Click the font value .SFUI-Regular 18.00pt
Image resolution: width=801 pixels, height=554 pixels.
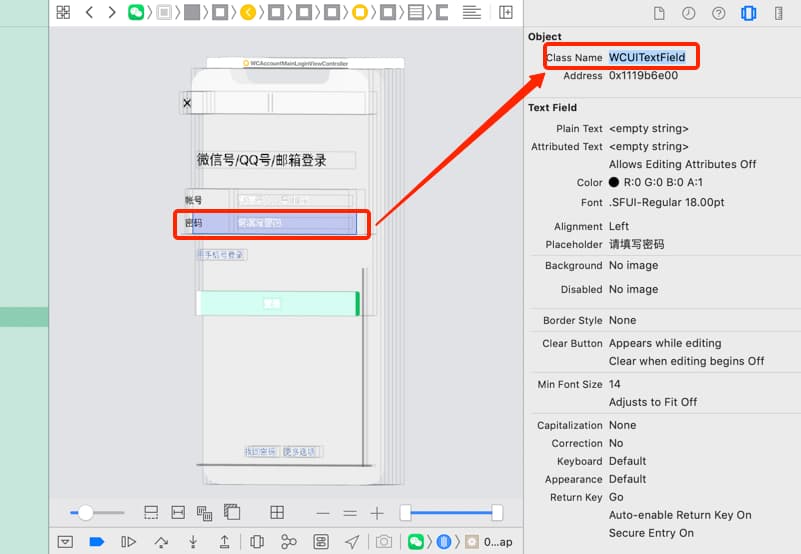666,202
